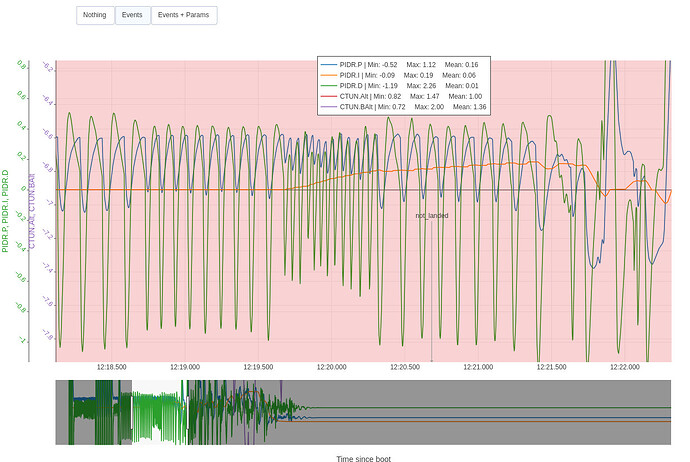690x462 pixels.
Task: Click the gray right area of range slider
Action: click(x=500, y=412)
